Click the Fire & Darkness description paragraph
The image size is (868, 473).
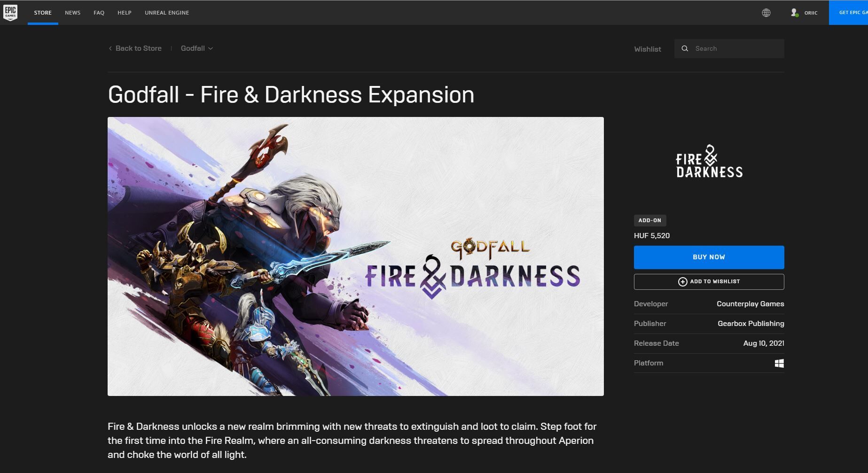352,441
